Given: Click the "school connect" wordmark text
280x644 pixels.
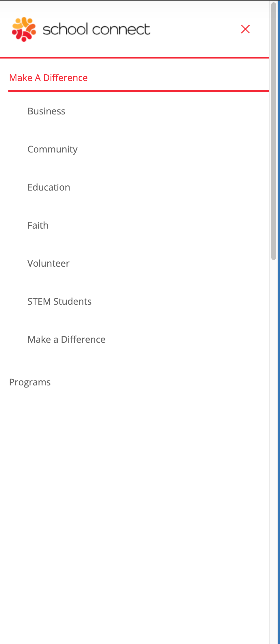Looking at the screenshot, I should pos(96,29).
